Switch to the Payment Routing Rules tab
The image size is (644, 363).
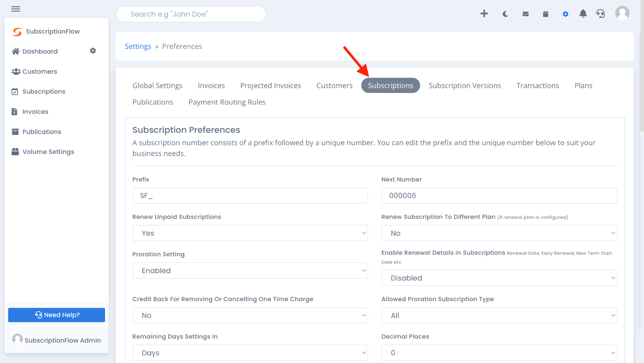(x=227, y=102)
